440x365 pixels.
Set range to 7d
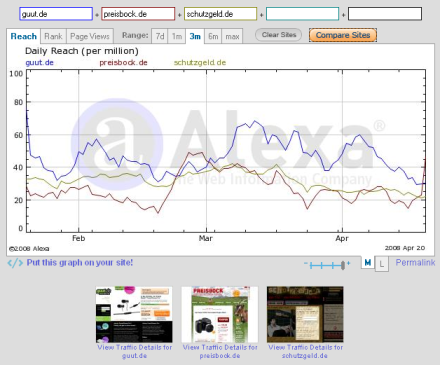(160, 36)
